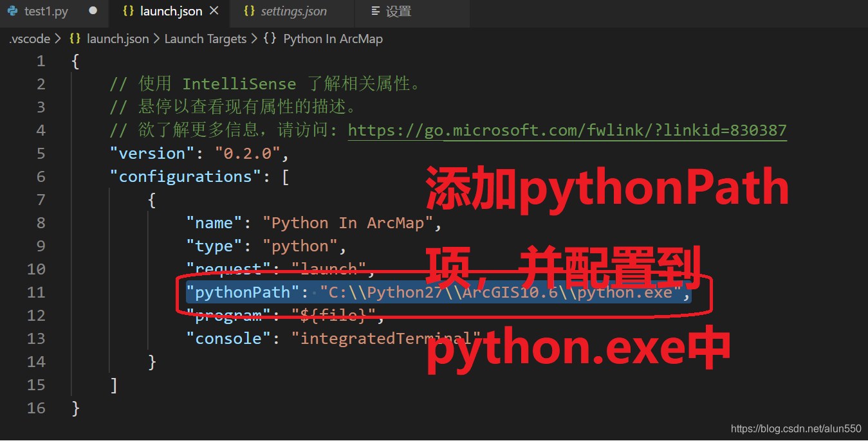Click the closing bracket on line 15
The width and height of the screenshot is (868, 441).
(x=114, y=385)
